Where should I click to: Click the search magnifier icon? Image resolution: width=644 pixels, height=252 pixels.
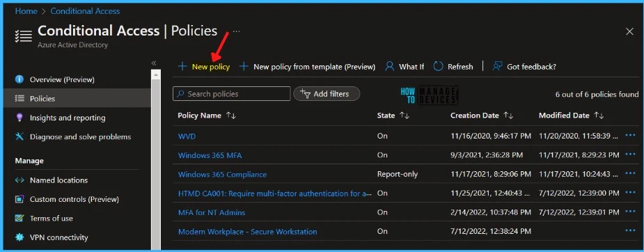coord(180,94)
